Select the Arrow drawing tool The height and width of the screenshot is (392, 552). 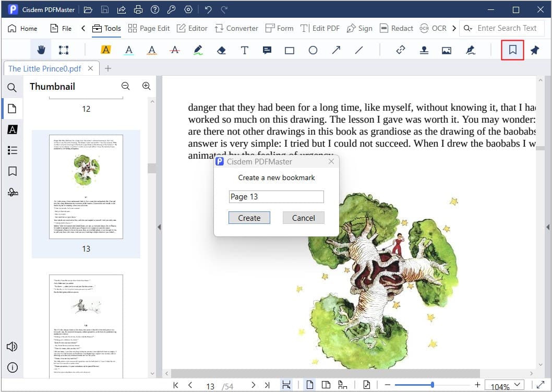[x=336, y=50]
